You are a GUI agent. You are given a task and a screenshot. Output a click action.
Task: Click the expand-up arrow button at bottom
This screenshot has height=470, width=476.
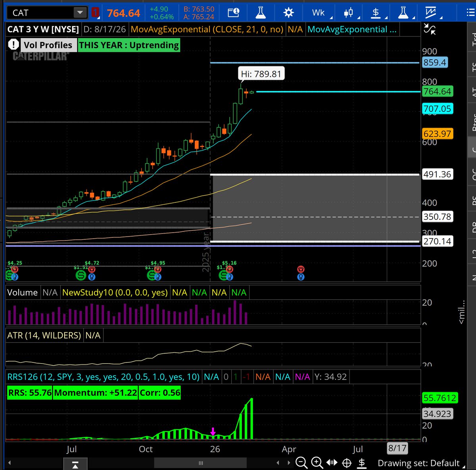click(x=75, y=464)
